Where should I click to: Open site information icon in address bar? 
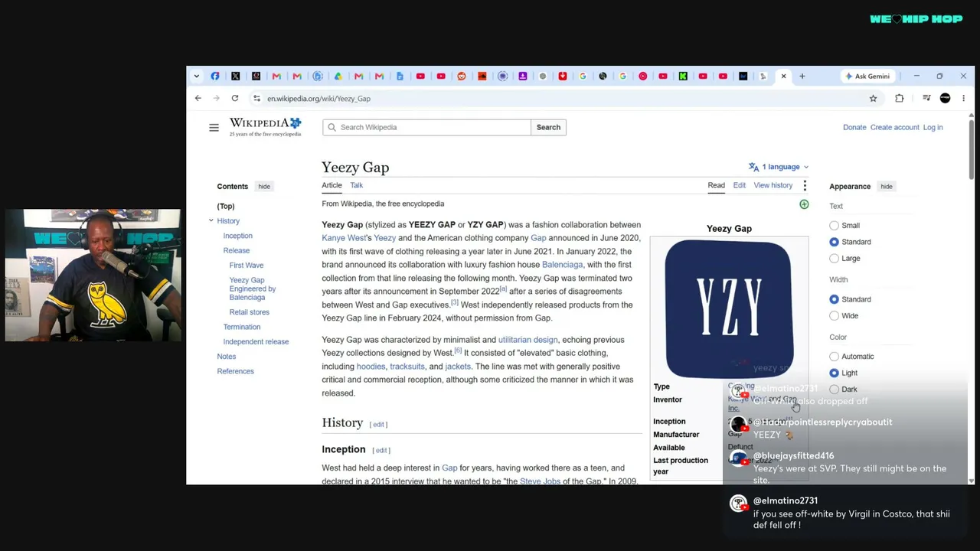(256, 98)
